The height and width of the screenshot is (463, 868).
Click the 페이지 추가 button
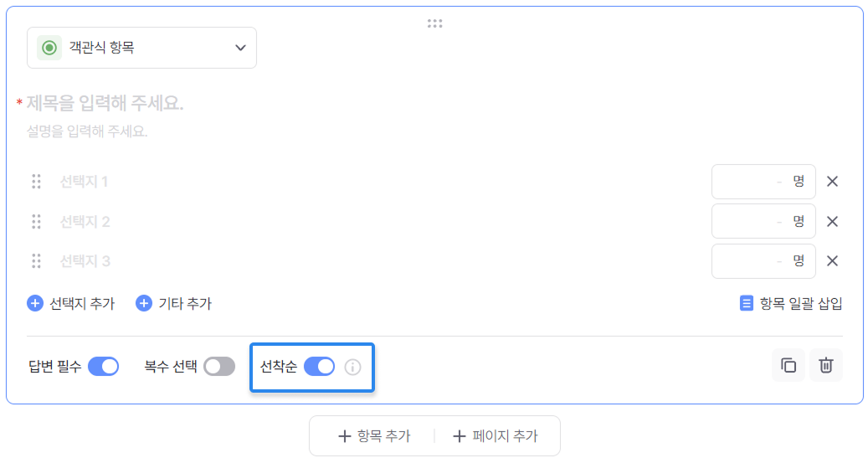495,436
